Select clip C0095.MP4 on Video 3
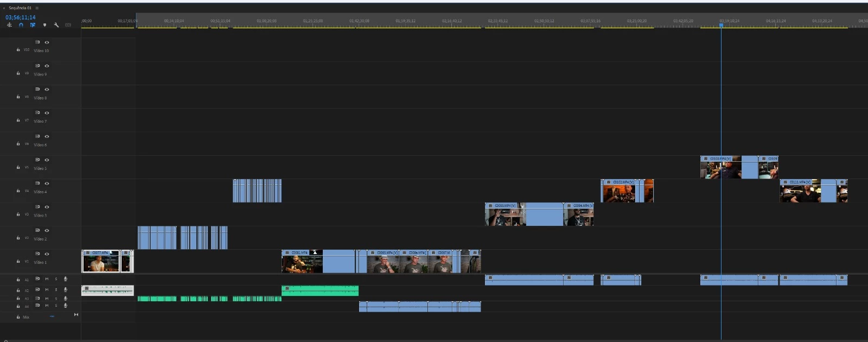The height and width of the screenshot is (342, 868). [x=524, y=214]
